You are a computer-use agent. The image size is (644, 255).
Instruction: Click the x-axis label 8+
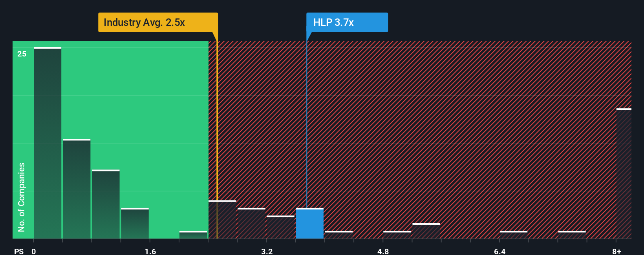tap(617, 251)
